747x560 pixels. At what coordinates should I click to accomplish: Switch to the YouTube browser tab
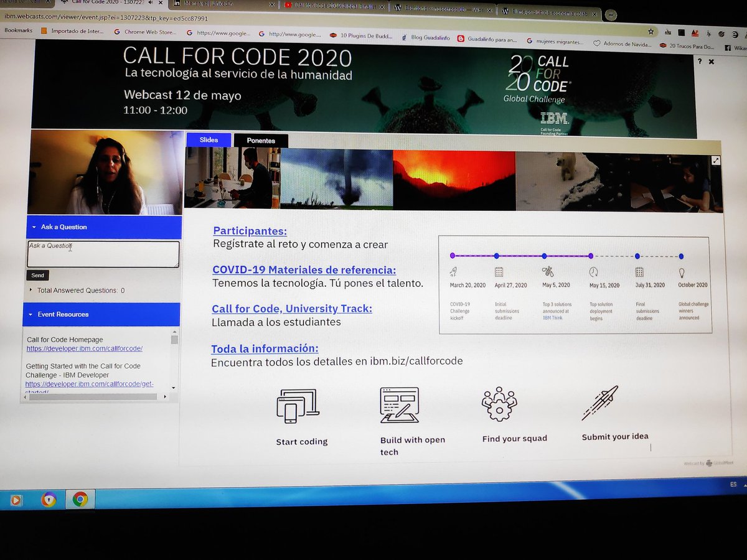click(x=334, y=5)
